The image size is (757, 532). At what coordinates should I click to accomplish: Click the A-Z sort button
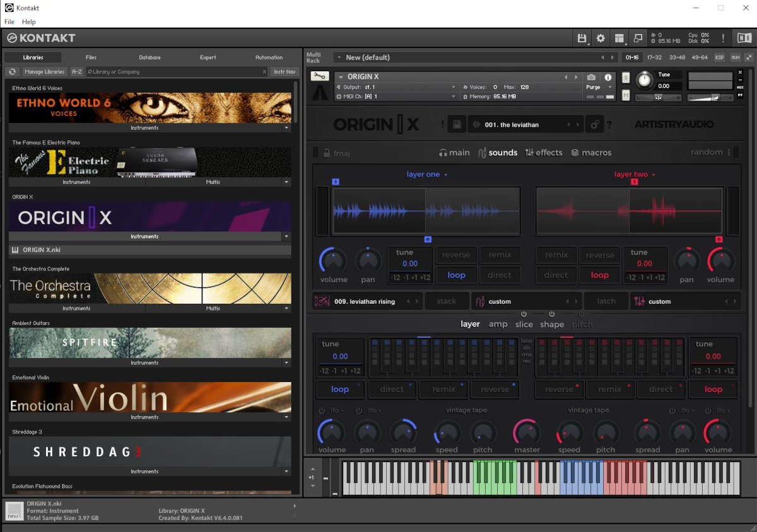coord(77,72)
